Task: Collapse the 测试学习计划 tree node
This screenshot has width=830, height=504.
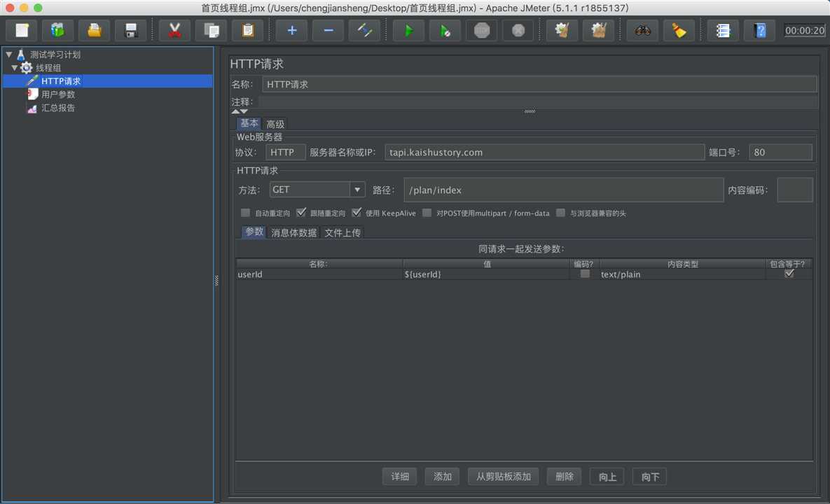Action: [x=9, y=55]
